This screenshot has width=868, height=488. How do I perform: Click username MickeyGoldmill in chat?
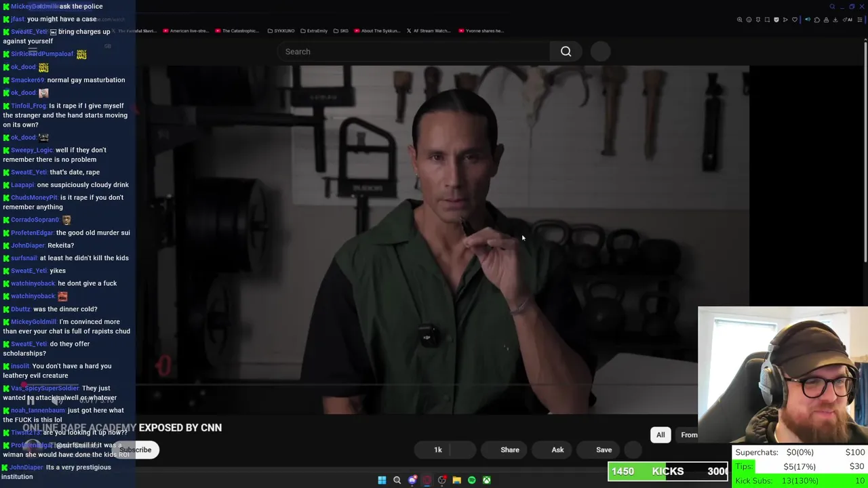point(34,322)
